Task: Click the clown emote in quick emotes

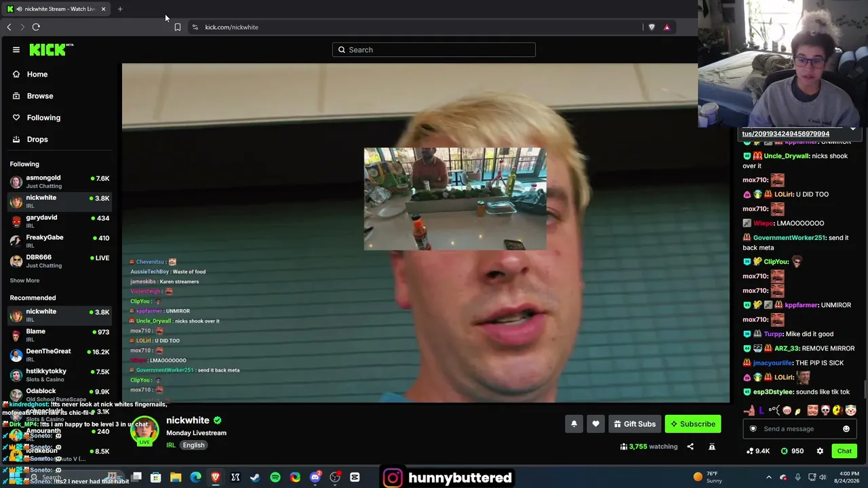Action: pos(850,410)
